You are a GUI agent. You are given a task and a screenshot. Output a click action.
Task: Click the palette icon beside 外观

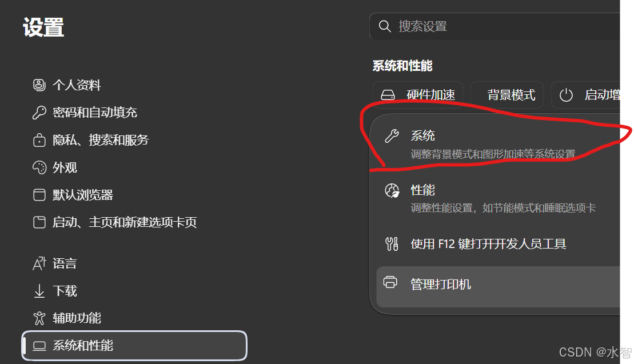39,167
